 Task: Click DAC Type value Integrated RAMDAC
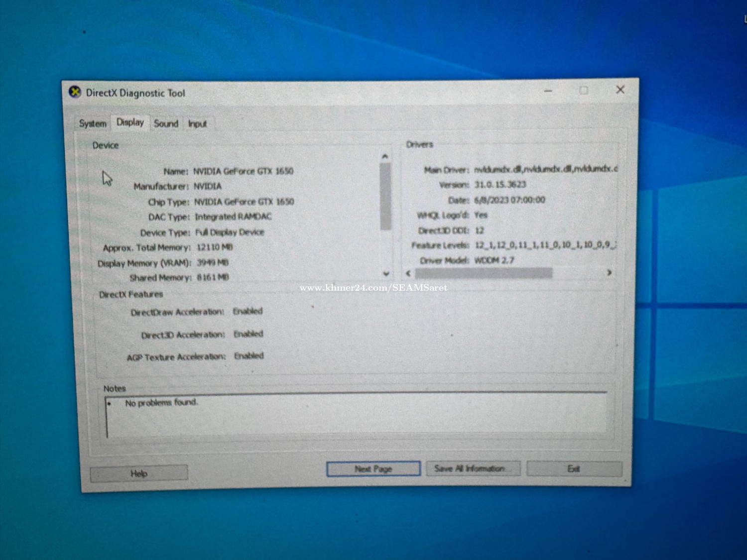tap(233, 217)
